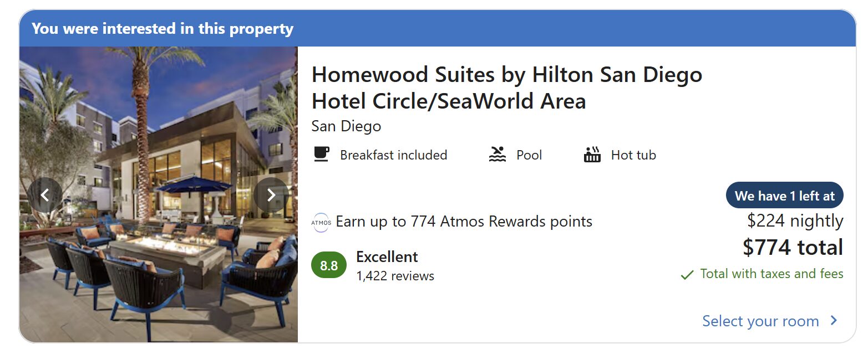Click the Excellent rating label
The image size is (868, 349).
(387, 257)
